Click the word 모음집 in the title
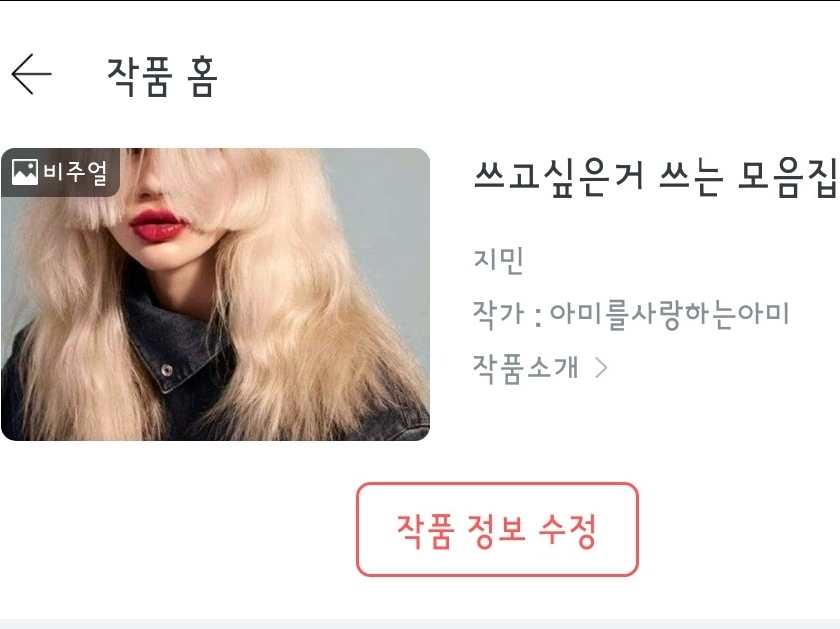Screen dimensions: 840x629 click(x=787, y=176)
